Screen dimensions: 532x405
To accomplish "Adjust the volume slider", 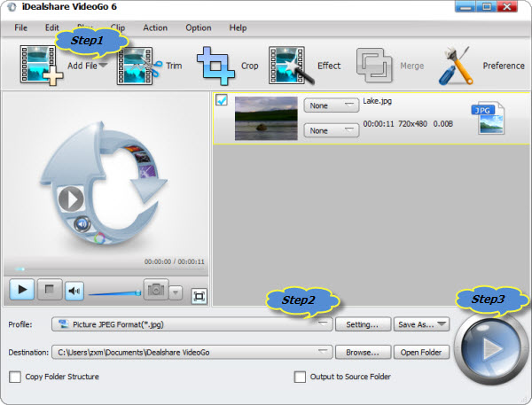I will (114, 293).
